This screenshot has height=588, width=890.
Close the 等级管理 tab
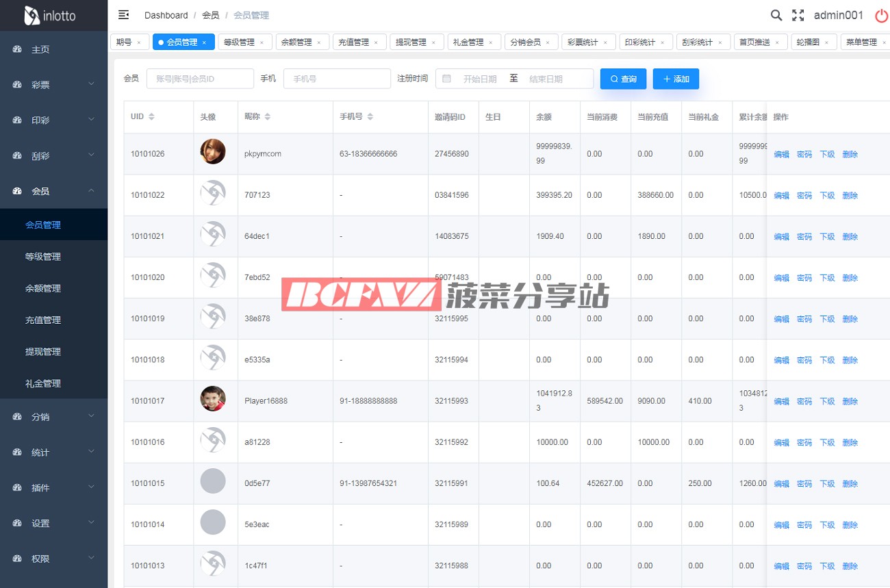click(262, 42)
